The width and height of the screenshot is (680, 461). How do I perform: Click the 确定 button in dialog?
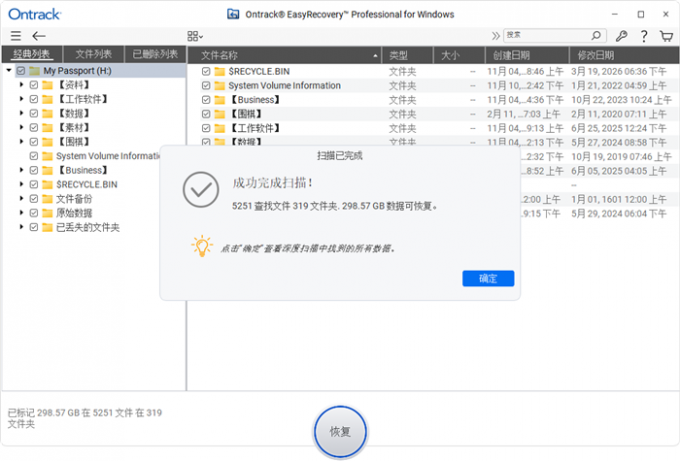coord(488,278)
